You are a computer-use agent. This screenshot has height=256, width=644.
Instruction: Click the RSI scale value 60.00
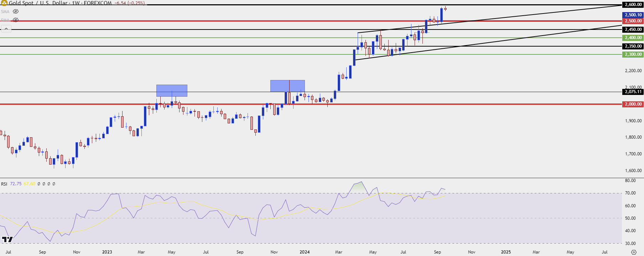point(630,206)
